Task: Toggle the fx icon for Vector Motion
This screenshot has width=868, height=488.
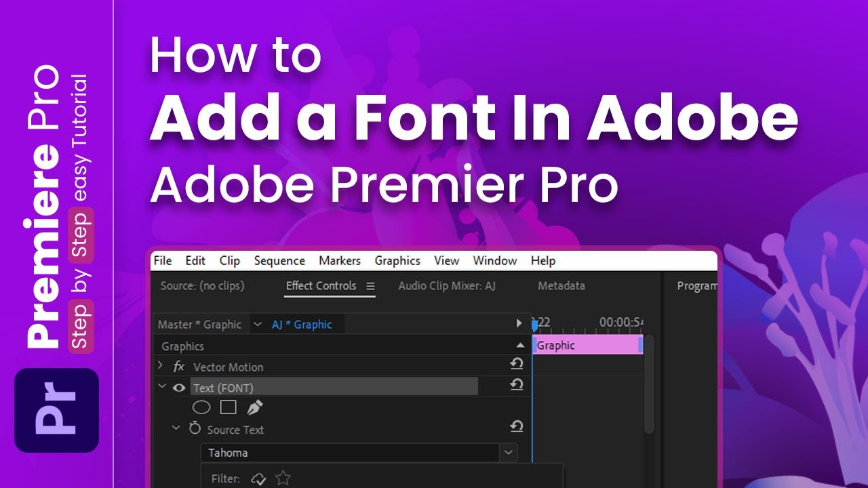Action: (179, 367)
